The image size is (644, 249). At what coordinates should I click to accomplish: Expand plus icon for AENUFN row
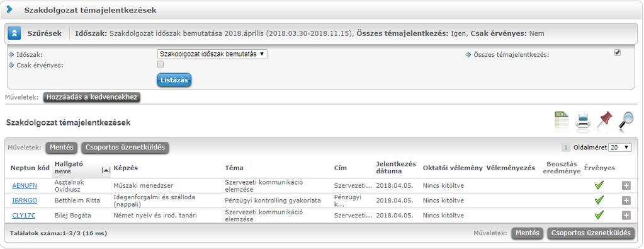point(626,185)
